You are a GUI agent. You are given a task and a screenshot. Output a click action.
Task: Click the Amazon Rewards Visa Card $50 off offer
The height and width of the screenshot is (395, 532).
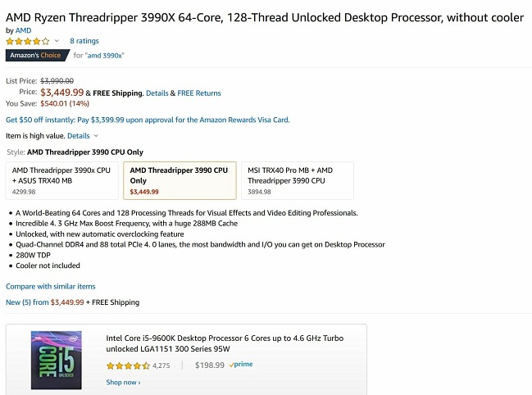click(x=148, y=120)
